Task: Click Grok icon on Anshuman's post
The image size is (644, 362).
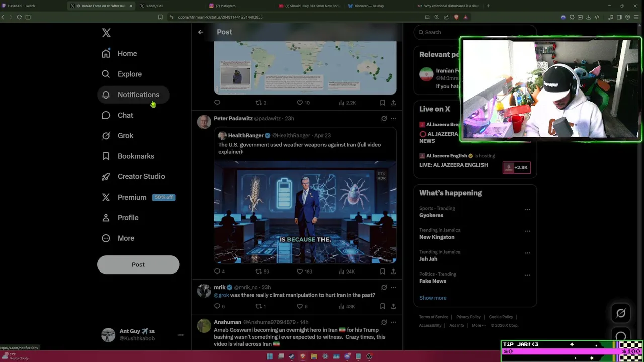Action: click(x=384, y=322)
